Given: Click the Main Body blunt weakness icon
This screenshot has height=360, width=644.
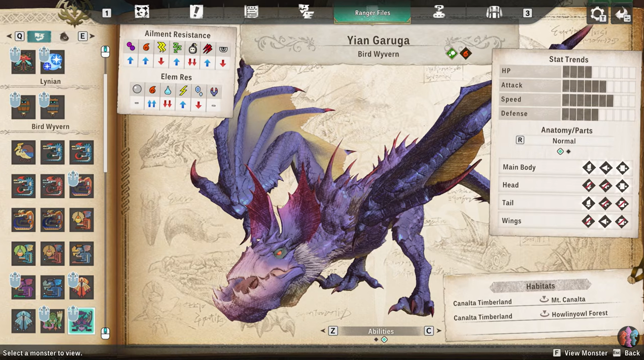Looking at the screenshot, I should [x=622, y=168].
